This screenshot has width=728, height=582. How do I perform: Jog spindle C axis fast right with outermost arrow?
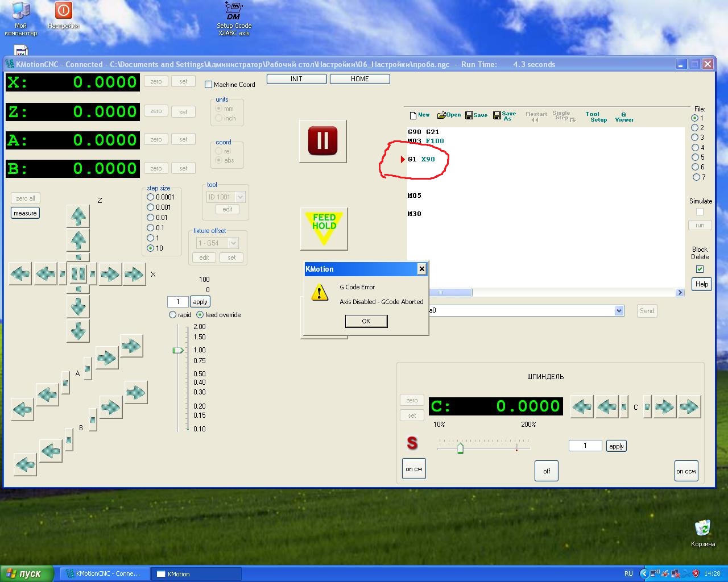click(689, 407)
